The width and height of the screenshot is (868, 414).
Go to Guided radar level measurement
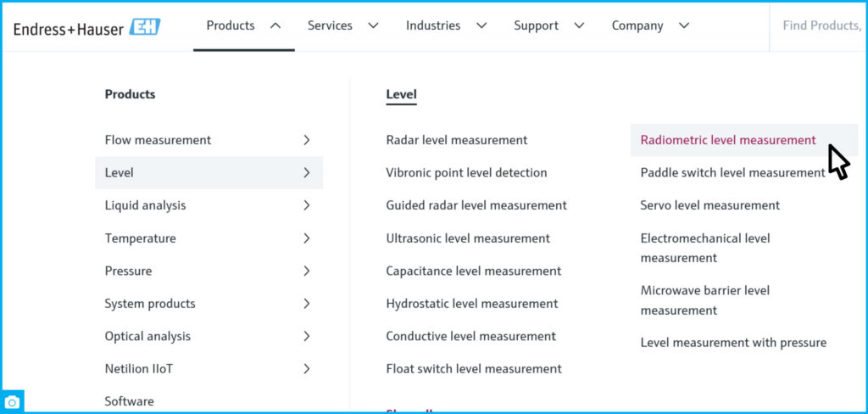(476, 205)
